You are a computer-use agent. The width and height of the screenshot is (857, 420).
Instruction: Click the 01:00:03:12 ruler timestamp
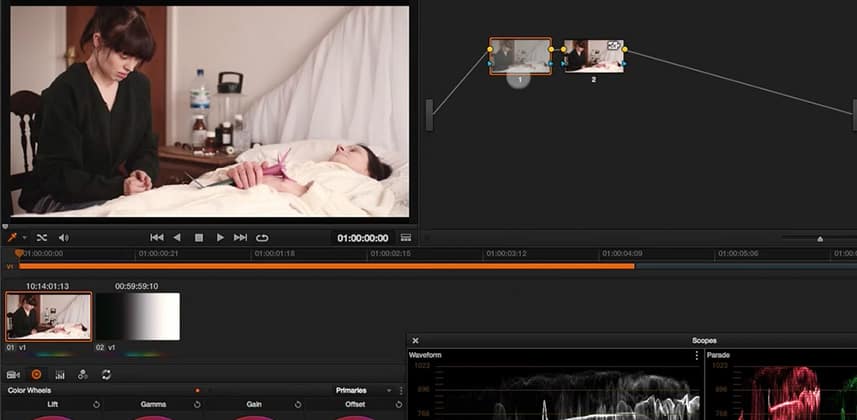tap(506, 254)
